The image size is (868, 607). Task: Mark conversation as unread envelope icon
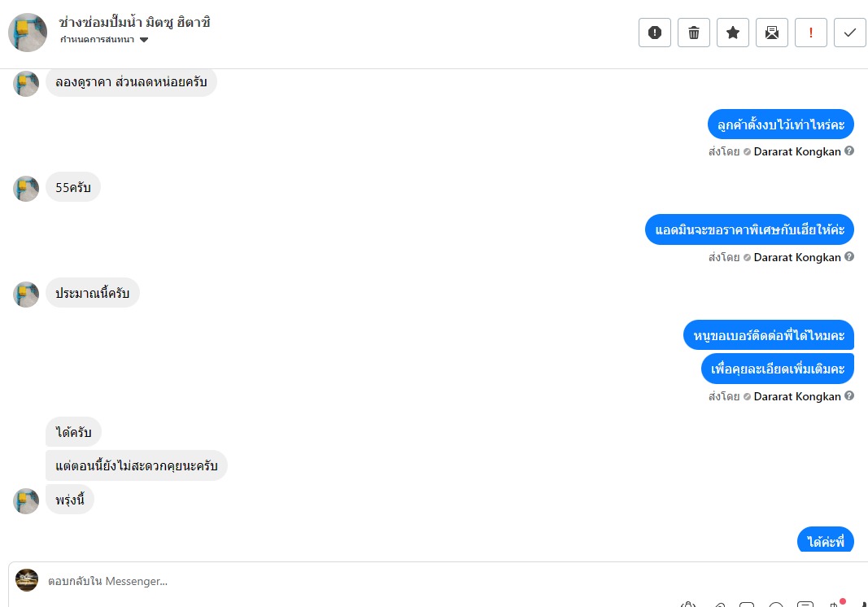click(x=772, y=33)
